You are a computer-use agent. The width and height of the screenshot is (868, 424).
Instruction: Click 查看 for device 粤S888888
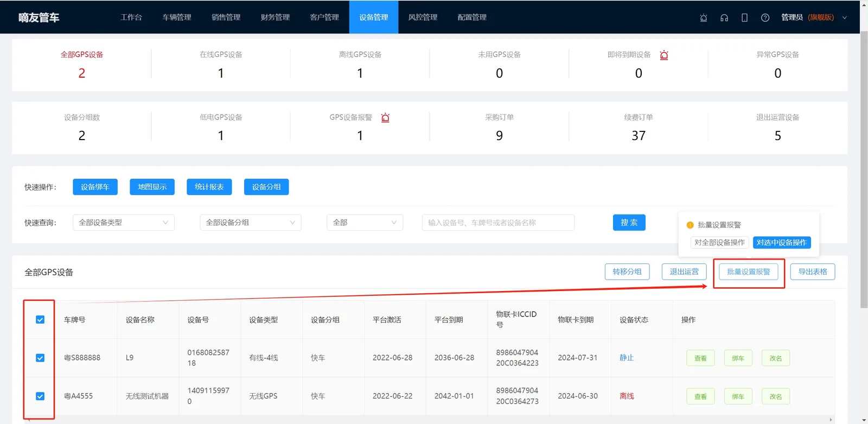click(701, 358)
